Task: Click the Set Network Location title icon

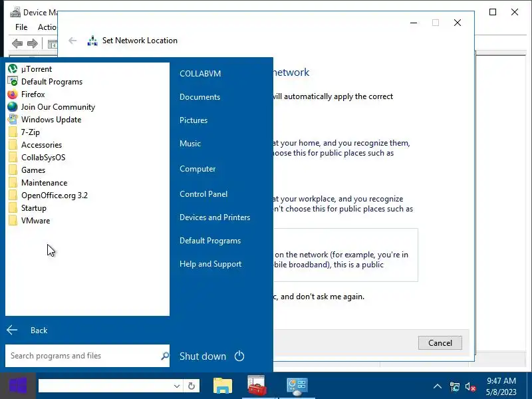Action: pos(92,41)
